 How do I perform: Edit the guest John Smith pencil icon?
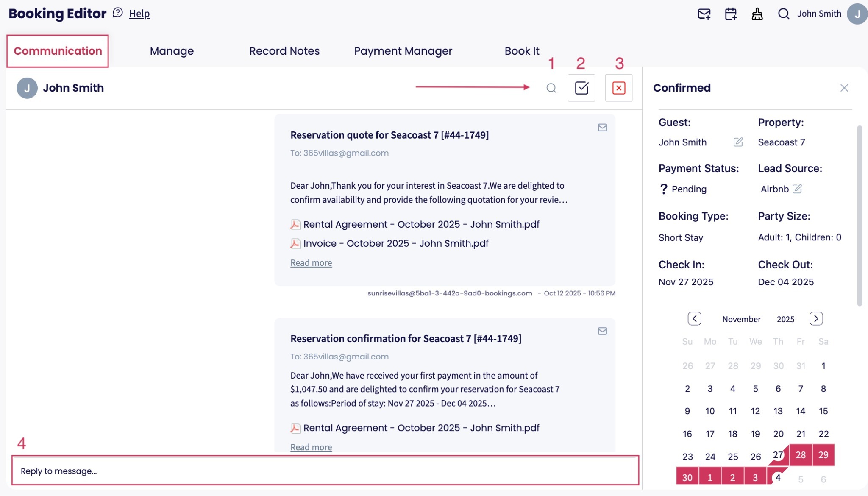click(738, 142)
